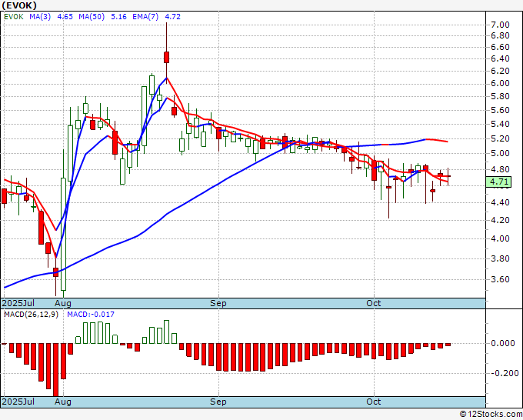Select the 5.60 price axis label
Viewport: 523px width, 420px height.
tap(500, 110)
